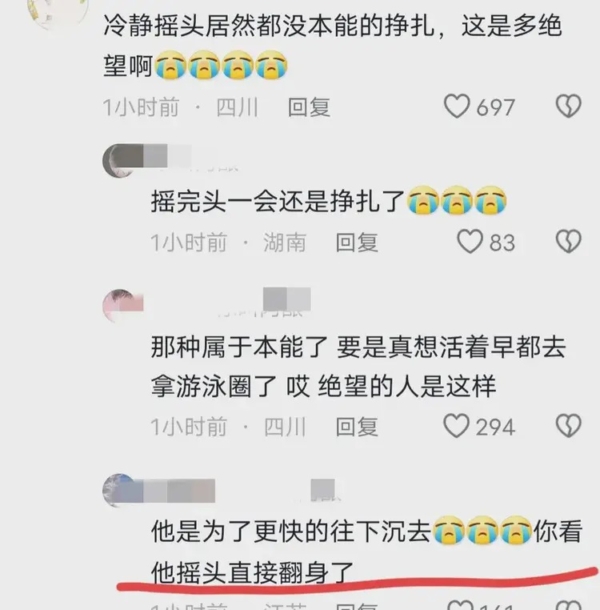This screenshot has width=600, height=610.
Task: Like the comment with 697 likes
Action: (457, 106)
